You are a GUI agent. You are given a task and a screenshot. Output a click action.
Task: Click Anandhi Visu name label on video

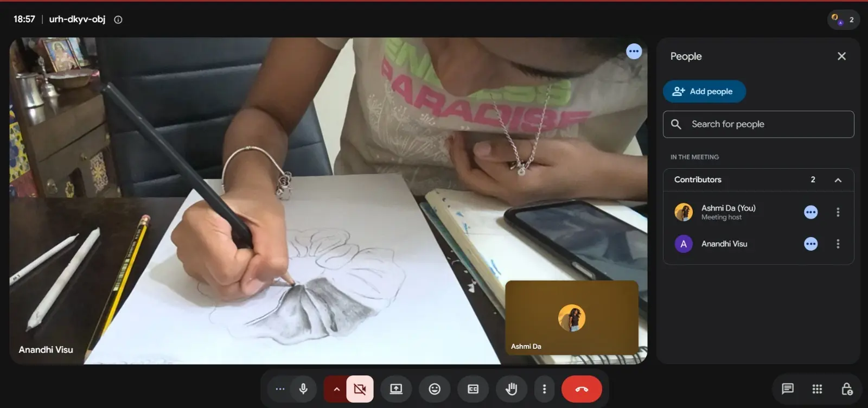coord(46,350)
